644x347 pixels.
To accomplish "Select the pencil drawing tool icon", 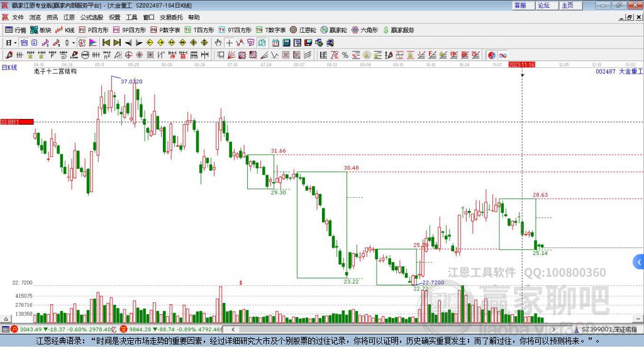I will coord(9,55).
